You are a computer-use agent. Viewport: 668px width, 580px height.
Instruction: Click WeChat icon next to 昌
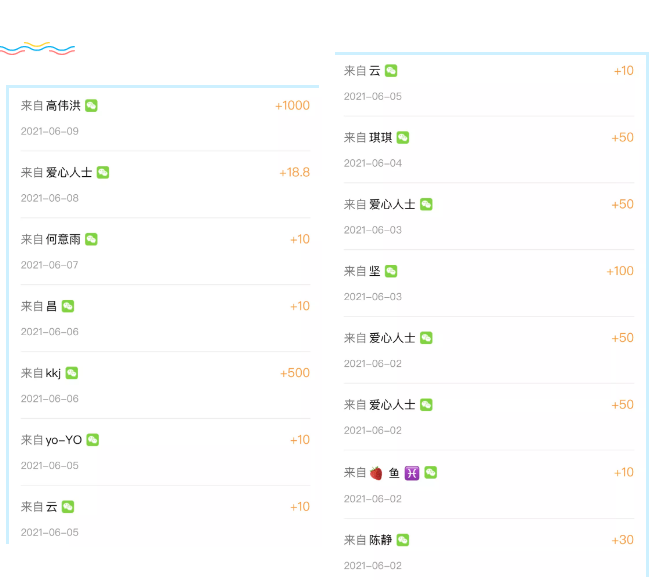click(68, 306)
